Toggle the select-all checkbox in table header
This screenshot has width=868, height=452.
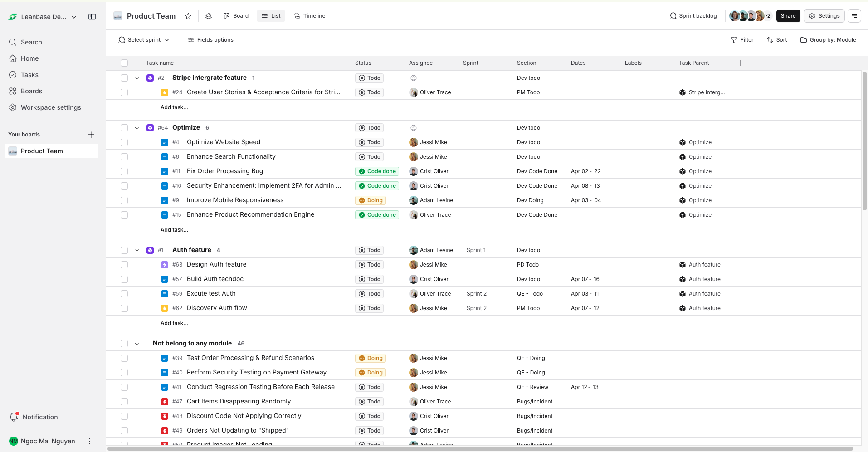(x=124, y=63)
